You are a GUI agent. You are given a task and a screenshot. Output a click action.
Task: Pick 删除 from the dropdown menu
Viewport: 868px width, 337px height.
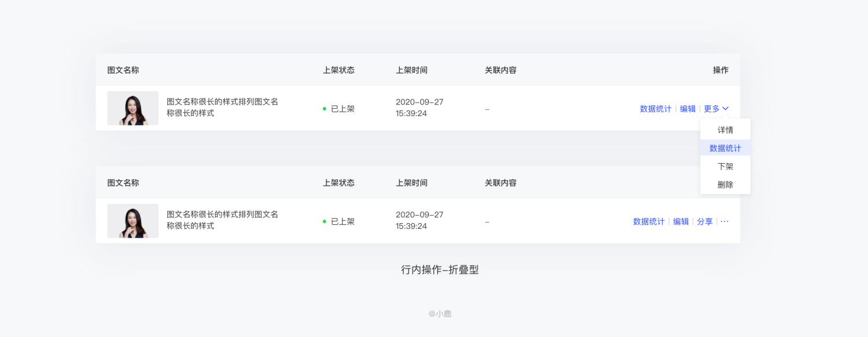coord(725,185)
